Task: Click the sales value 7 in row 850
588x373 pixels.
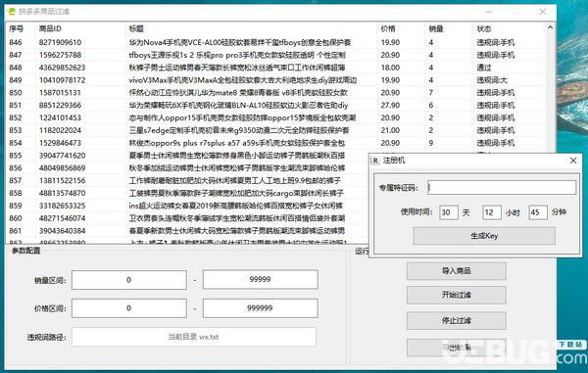Action: 431,93
